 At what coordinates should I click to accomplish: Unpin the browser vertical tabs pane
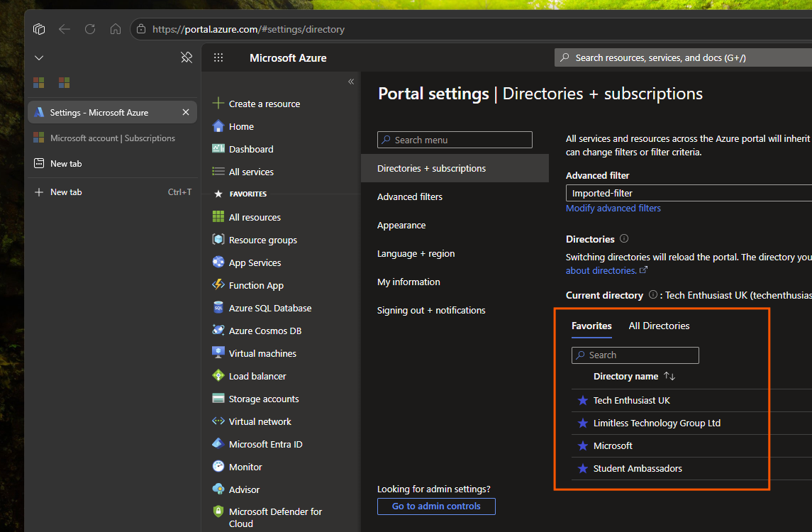pyautogui.click(x=187, y=57)
